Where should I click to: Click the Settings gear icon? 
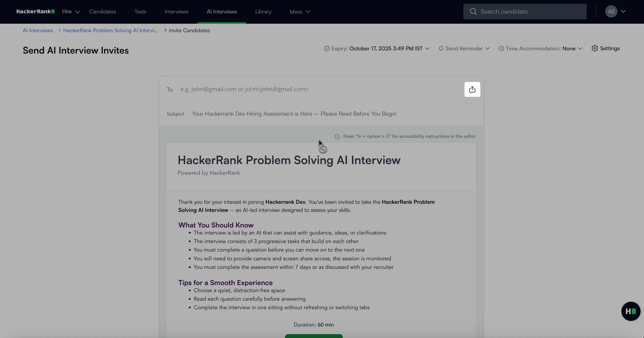tap(595, 48)
